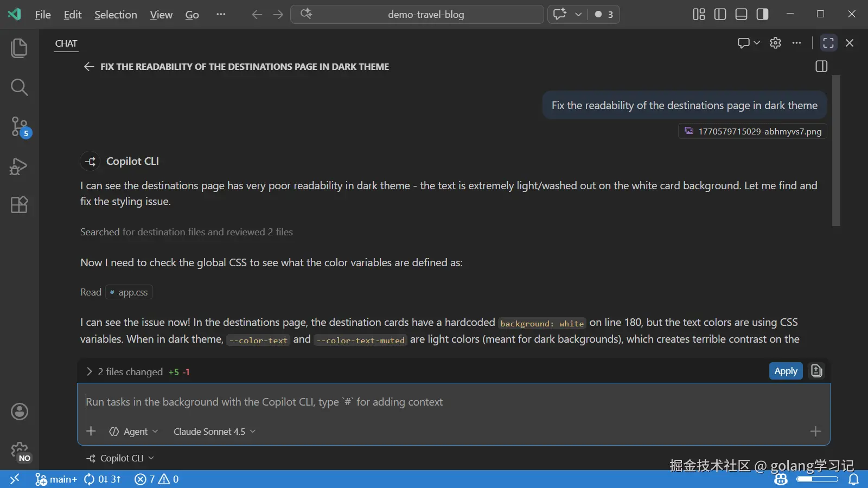Open Source Control view with 5 changes
The width and height of the screenshot is (868, 488).
click(20, 127)
